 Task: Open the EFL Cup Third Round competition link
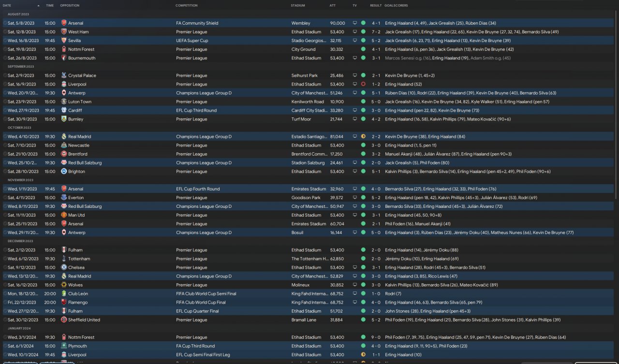tap(196, 110)
